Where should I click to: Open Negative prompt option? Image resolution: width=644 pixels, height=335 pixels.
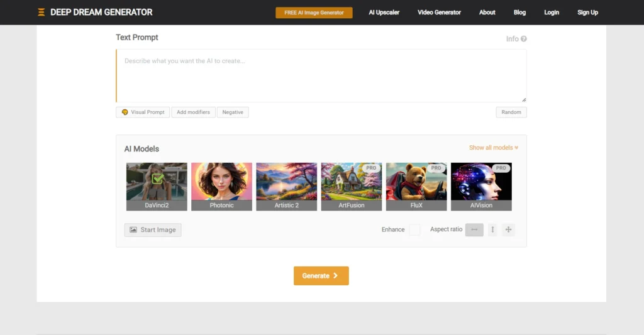233,112
